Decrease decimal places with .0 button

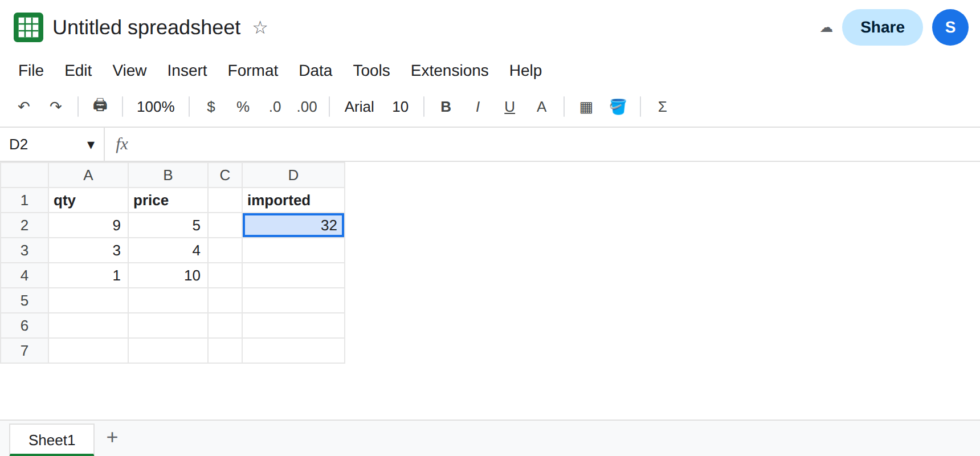point(275,107)
